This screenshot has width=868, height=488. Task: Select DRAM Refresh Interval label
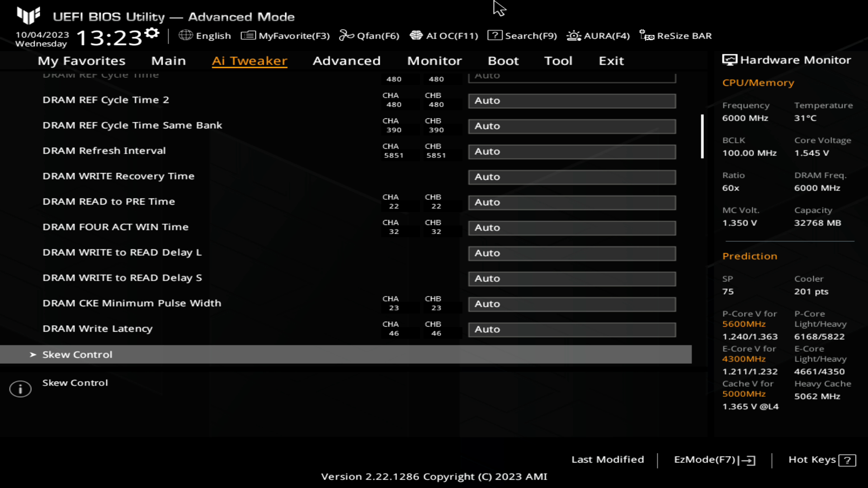click(x=104, y=151)
